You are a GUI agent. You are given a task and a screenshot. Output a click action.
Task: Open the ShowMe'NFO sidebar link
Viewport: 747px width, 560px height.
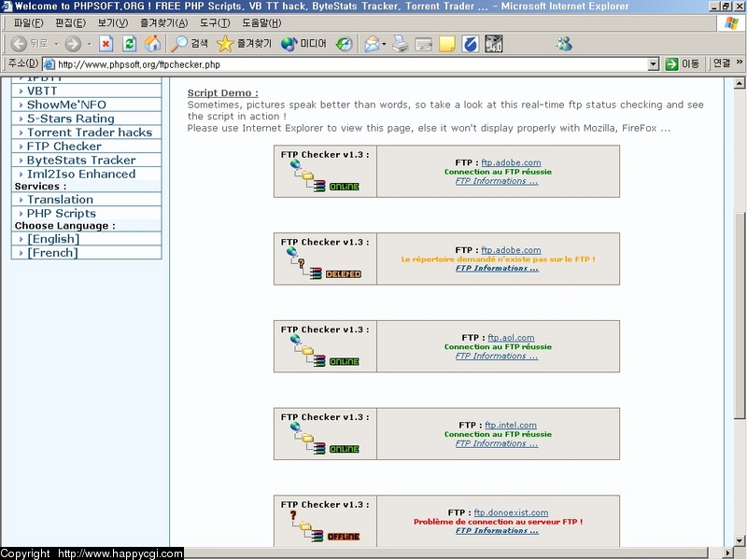coord(66,105)
